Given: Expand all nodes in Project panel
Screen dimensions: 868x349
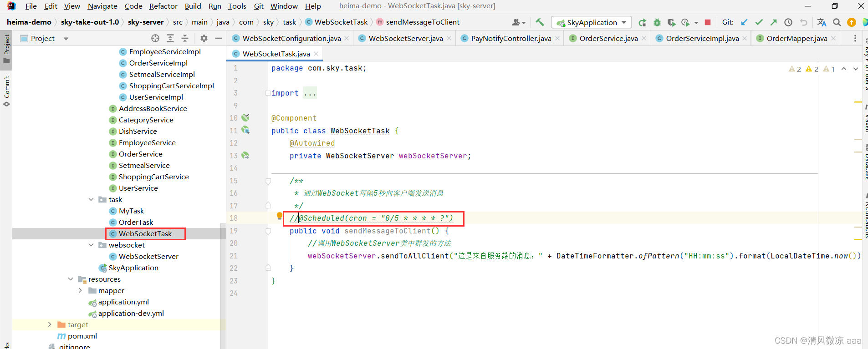Looking at the screenshot, I should [170, 38].
